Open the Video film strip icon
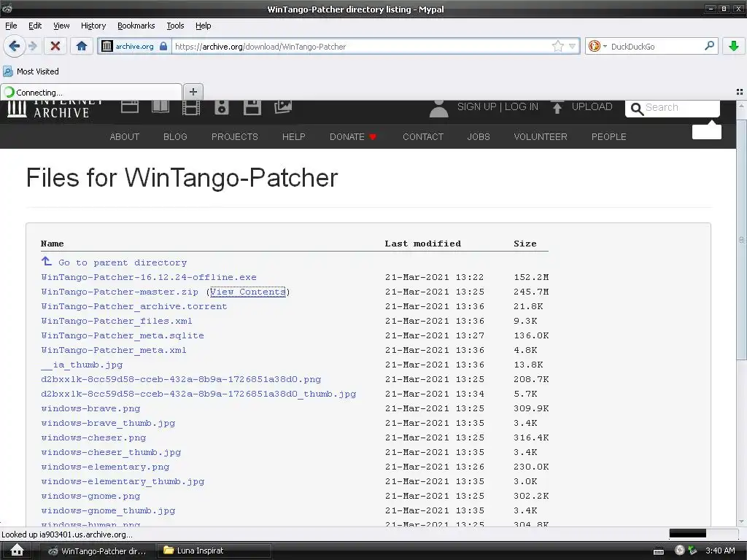 click(x=191, y=108)
